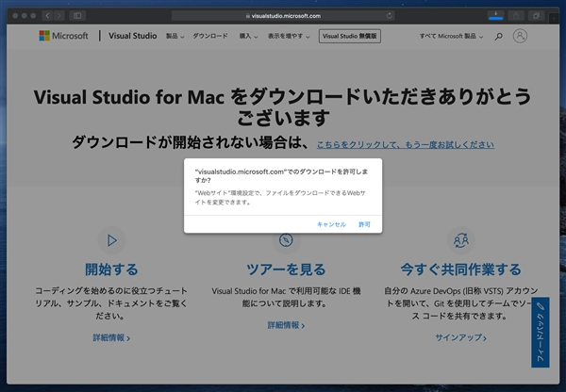The width and height of the screenshot is (566, 392).
Task: Open the Safari share button
Action: click(516, 15)
